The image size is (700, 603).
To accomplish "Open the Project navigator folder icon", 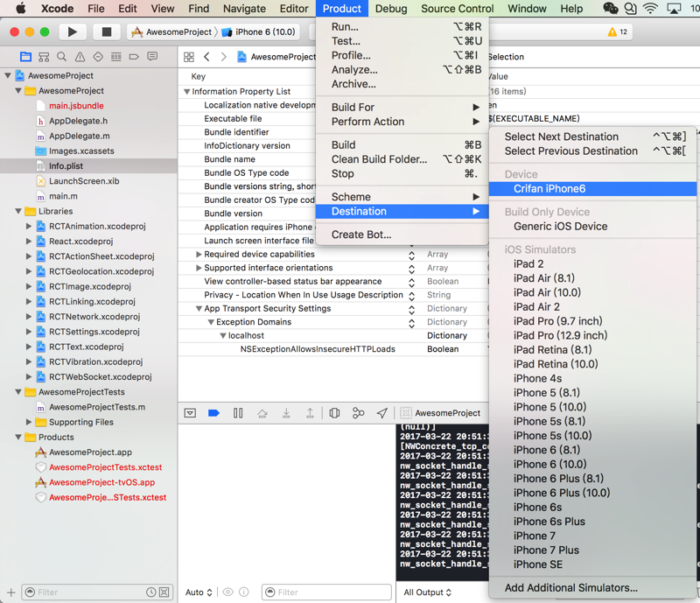I will (x=26, y=57).
